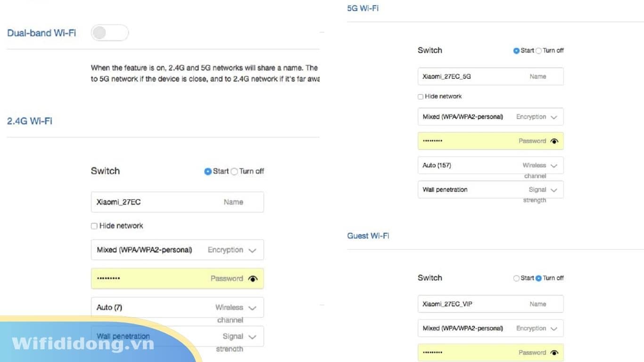Select Start for Guest Wi-Fi switch

(516, 279)
